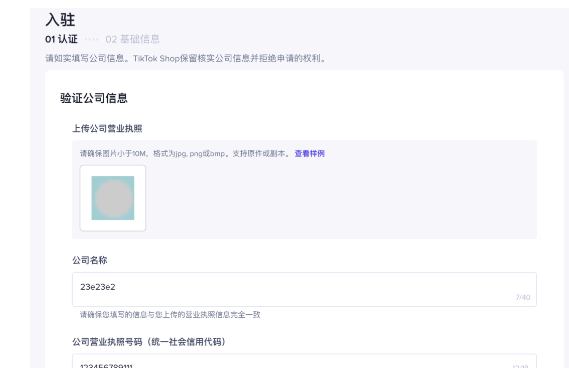Focus the 公司名称 input containing 23e23e2

click(304, 289)
